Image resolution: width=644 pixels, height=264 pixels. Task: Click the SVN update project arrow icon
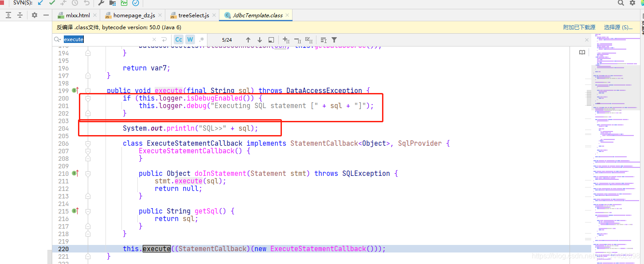pyautogui.click(x=41, y=3)
